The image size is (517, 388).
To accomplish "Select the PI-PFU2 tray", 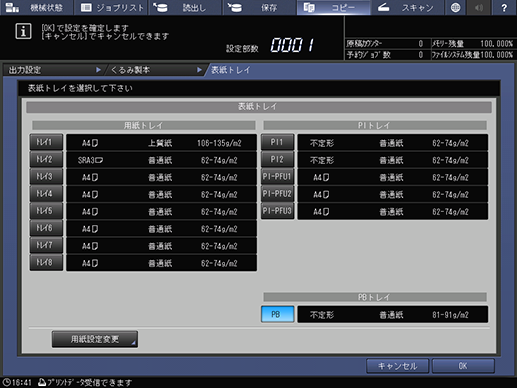I will 277,194.
